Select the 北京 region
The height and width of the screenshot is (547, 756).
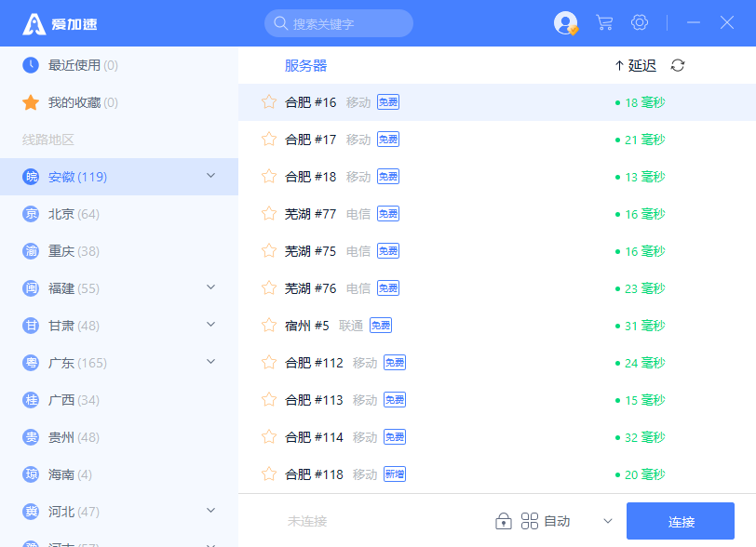tap(61, 214)
